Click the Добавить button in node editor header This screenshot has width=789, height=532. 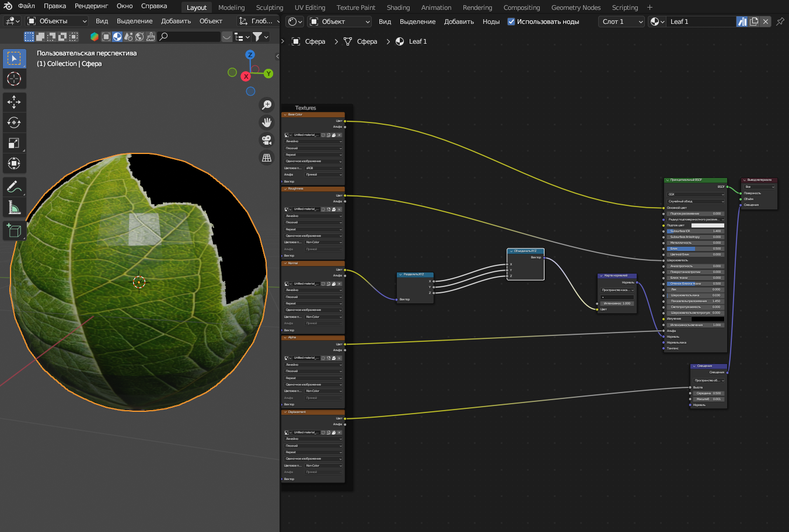tap(459, 22)
